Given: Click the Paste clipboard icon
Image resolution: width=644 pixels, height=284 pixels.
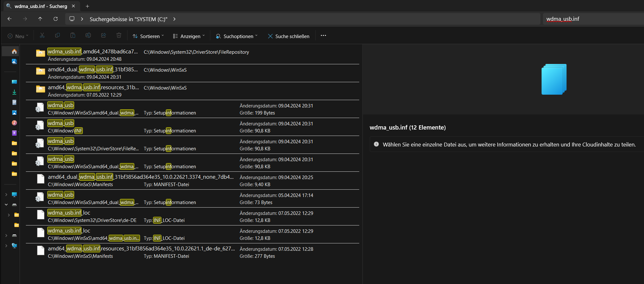Looking at the screenshot, I should [x=73, y=35].
